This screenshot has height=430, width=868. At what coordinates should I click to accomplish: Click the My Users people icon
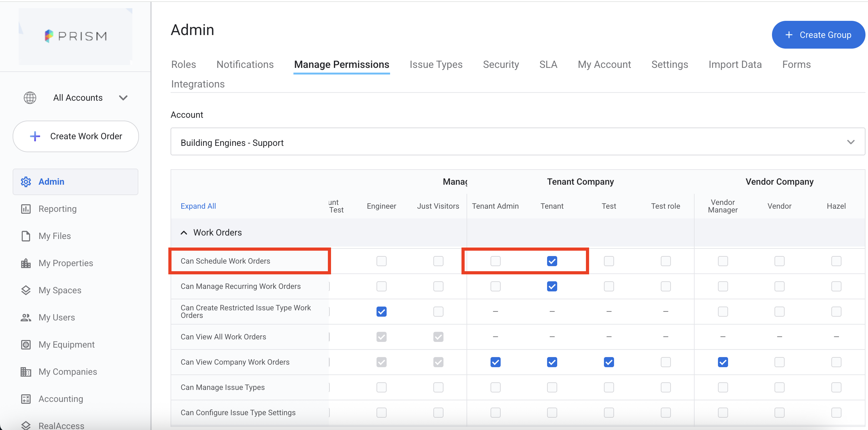tap(26, 318)
